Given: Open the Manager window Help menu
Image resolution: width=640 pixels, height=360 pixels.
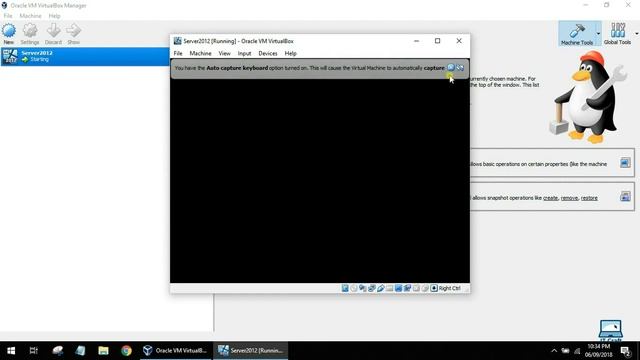Looking at the screenshot, I should 54,16.
